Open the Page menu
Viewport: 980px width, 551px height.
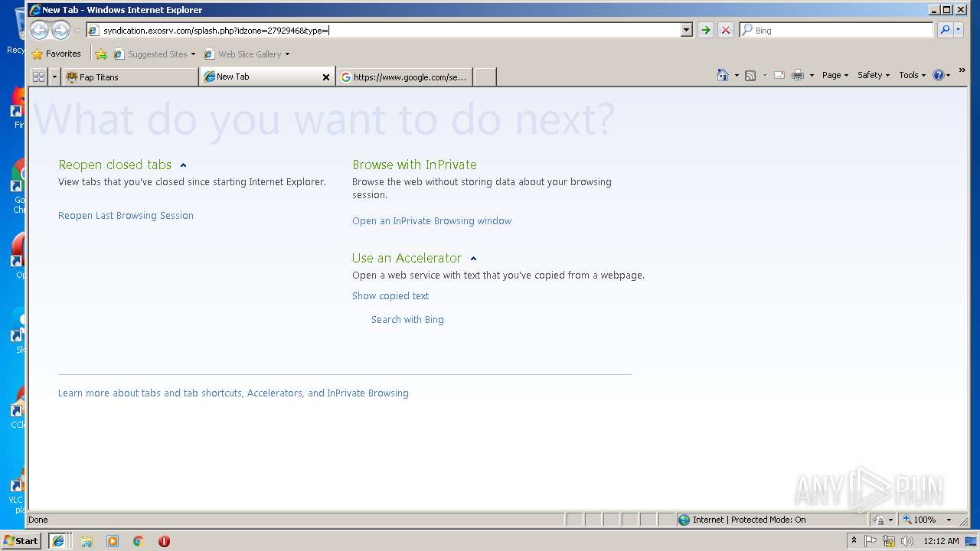(x=835, y=75)
